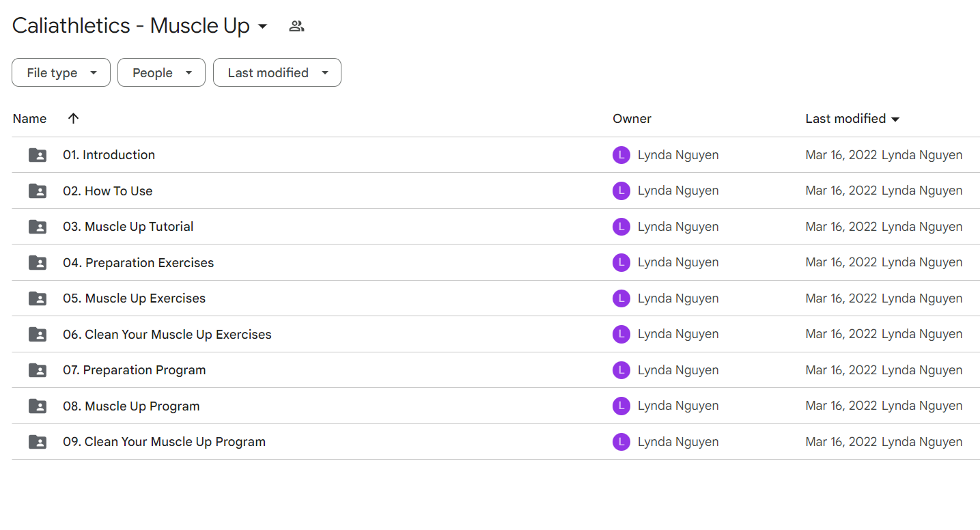This screenshot has height=530, width=980.
Task: Click modified date in 08. Muscle Up Program row
Action: [x=841, y=406]
